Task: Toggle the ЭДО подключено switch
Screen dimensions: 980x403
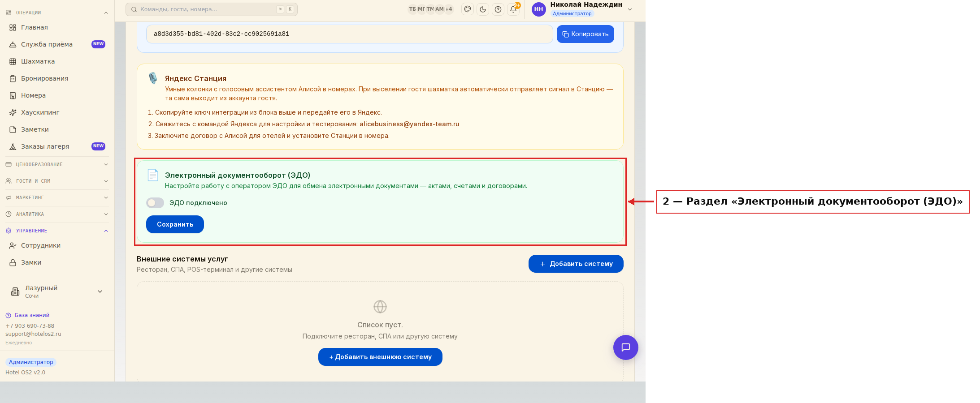Action: pos(155,203)
